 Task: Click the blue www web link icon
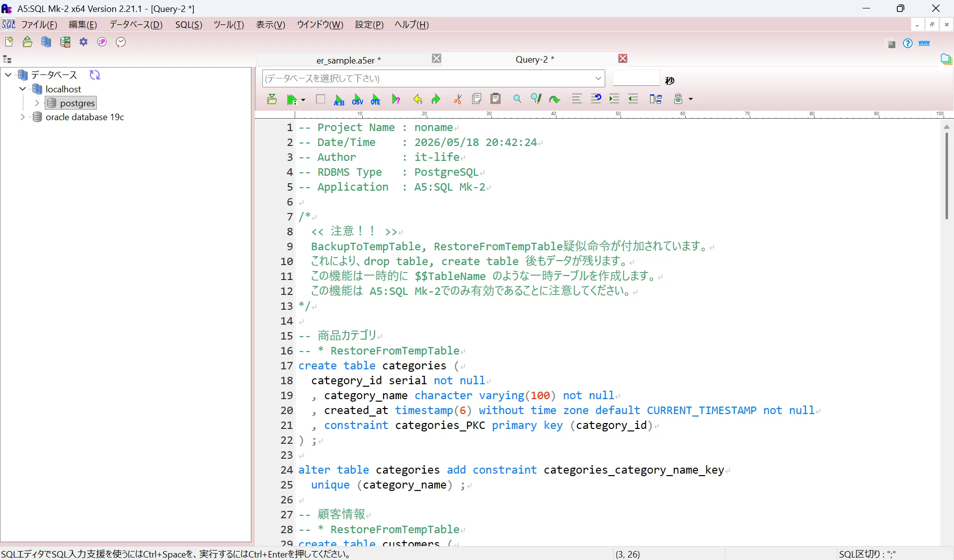924,43
